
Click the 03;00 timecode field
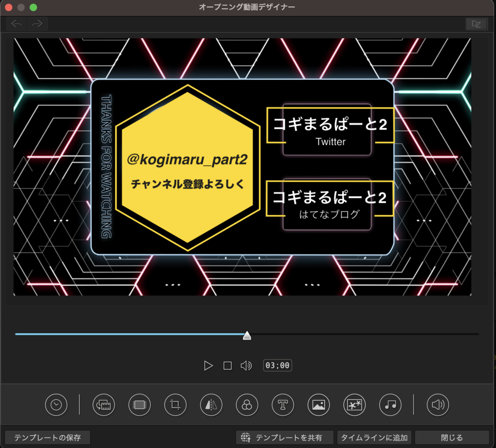coord(277,365)
